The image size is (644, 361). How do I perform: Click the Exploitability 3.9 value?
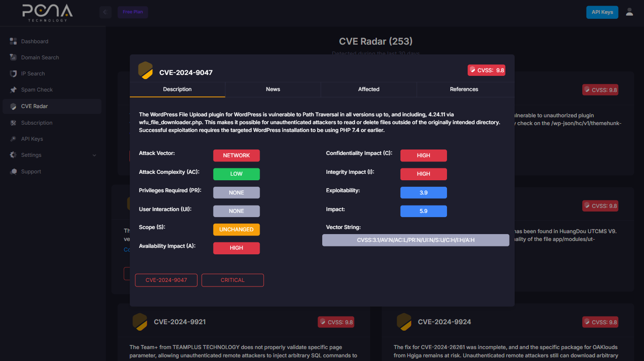point(424,193)
